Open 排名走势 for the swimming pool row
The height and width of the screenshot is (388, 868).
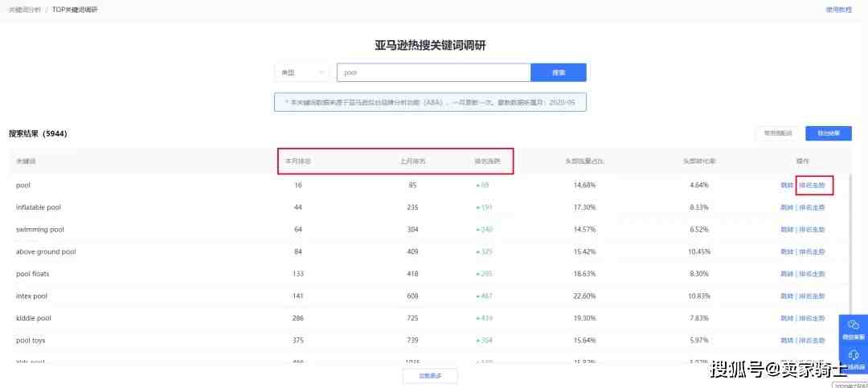pos(812,230)
